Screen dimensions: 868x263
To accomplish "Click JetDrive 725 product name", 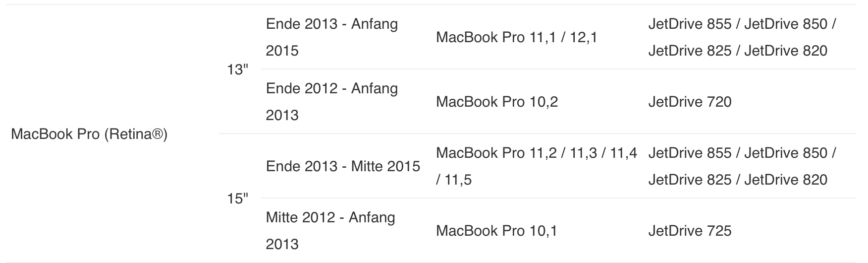I will [x=690, y=231].
